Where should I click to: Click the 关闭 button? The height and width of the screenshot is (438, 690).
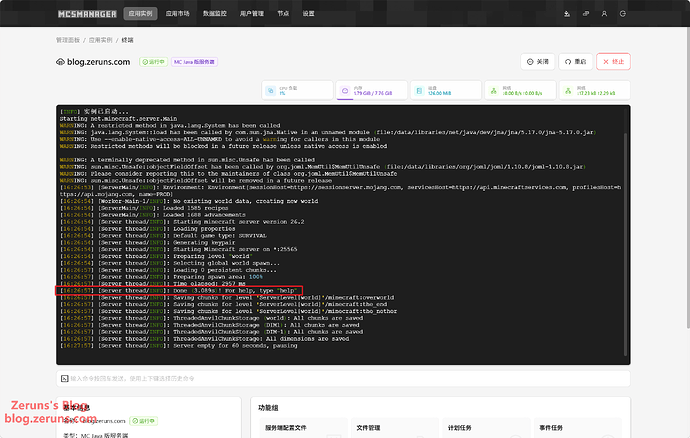[538, 62]
